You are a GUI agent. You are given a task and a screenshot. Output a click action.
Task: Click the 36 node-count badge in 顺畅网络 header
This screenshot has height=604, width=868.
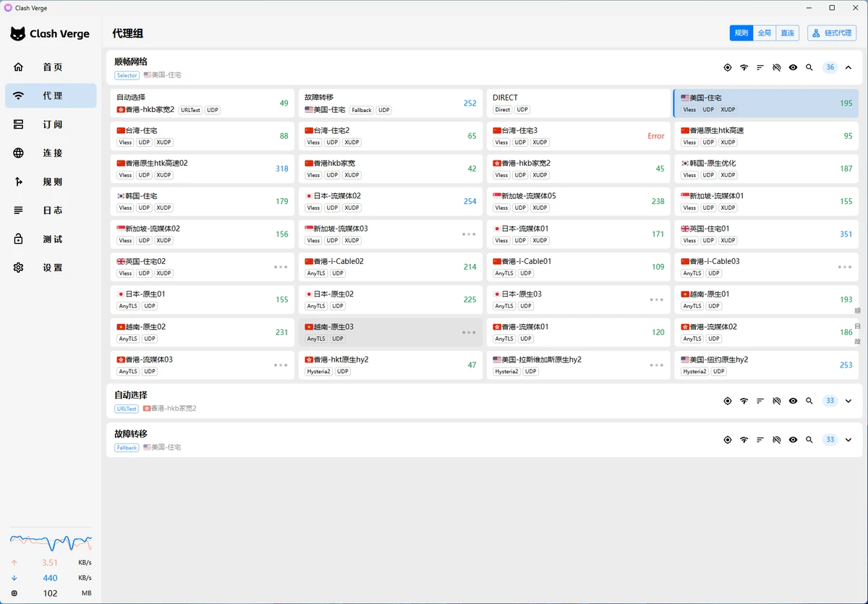[830, 67]
